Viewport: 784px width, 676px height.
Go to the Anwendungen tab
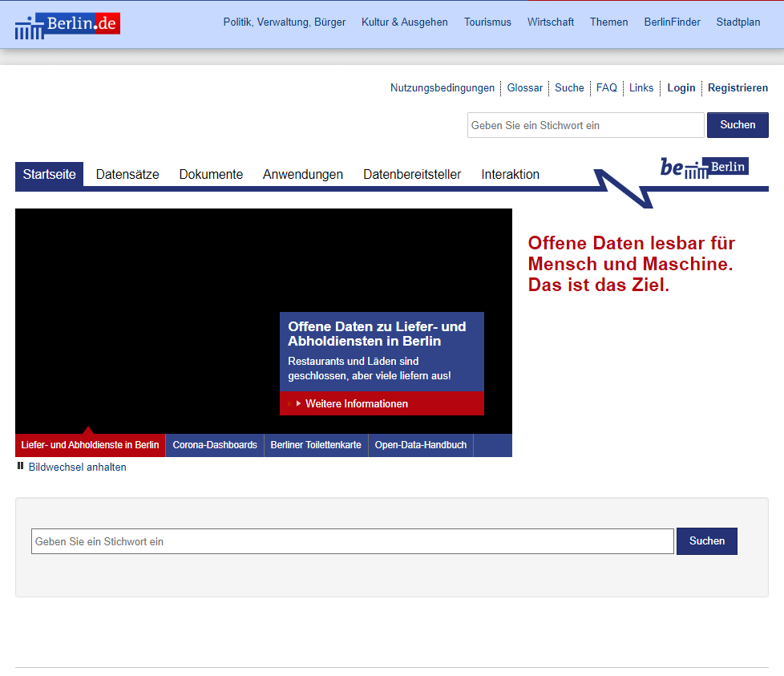click(302, 174)
